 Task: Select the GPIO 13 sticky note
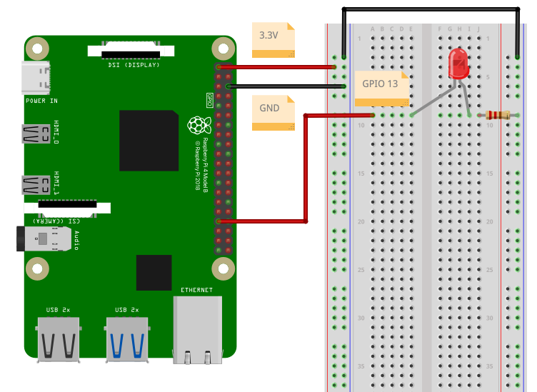(x=382, y=89)
